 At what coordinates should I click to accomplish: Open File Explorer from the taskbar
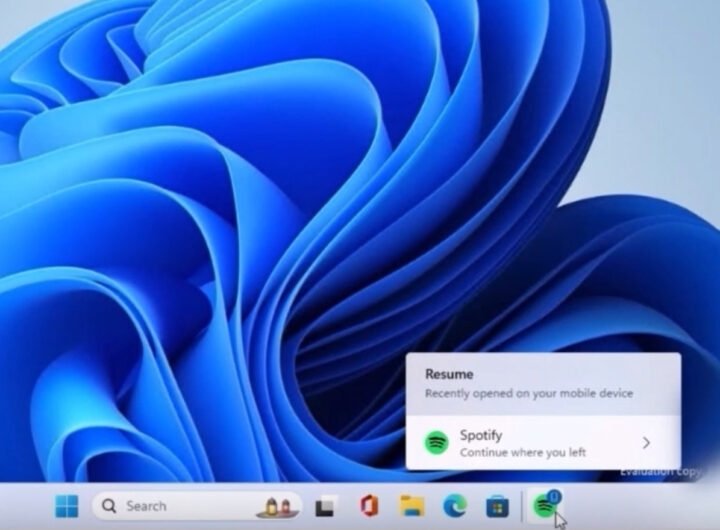[x=412, y=506]
